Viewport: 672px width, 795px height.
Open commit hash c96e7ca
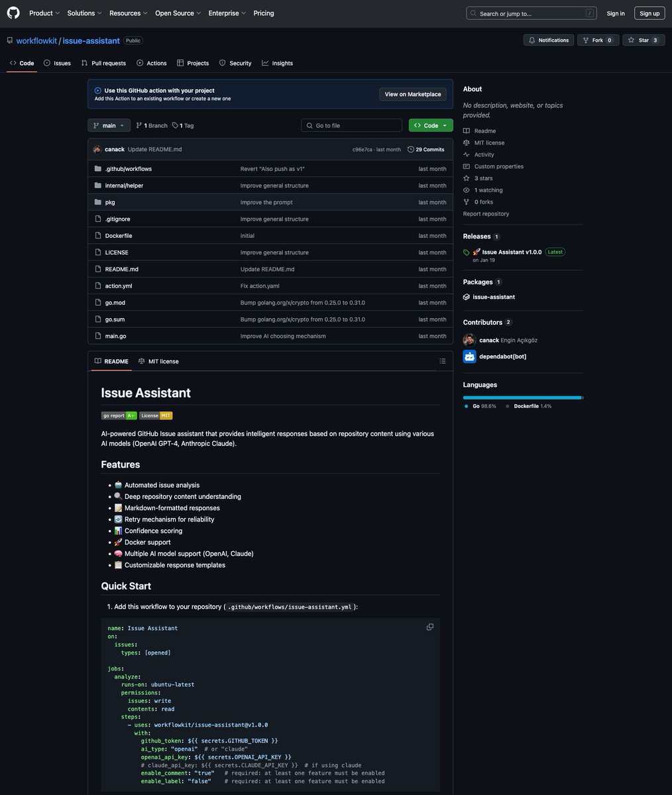tap(362, 150)
